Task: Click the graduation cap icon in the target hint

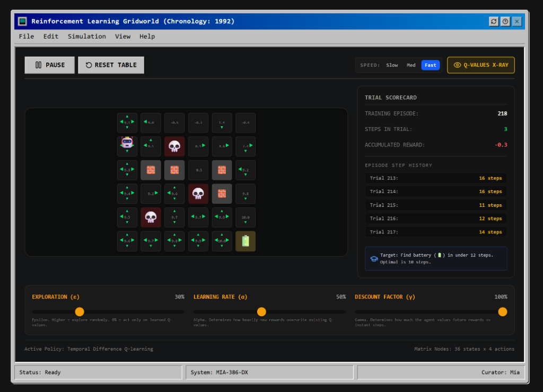Action: [x=374, y=259]
